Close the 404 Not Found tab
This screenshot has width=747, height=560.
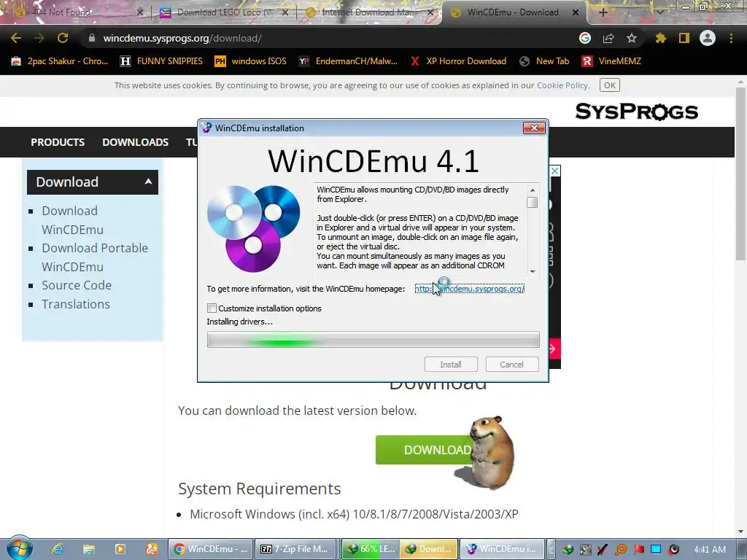pos(139,12)
